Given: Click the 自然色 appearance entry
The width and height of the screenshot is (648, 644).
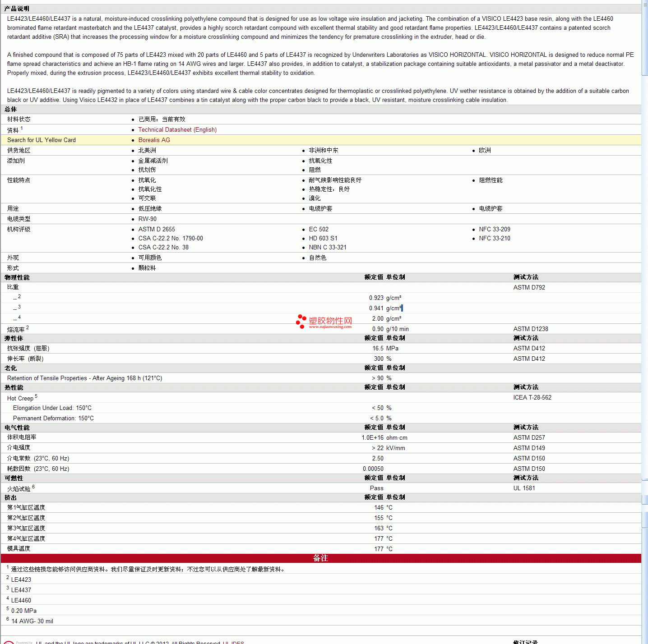Looking at the screenshot, I should (318, 258).
